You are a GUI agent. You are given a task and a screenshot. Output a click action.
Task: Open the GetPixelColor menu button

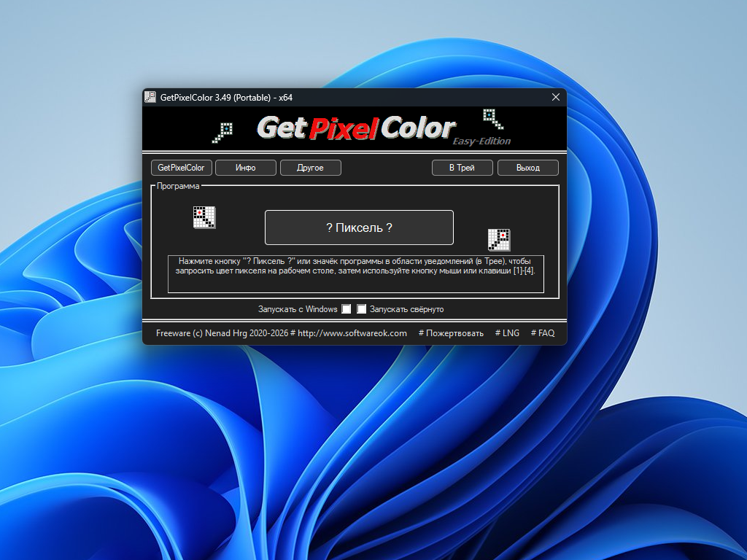pyautogui.click(x=181, y=168)
